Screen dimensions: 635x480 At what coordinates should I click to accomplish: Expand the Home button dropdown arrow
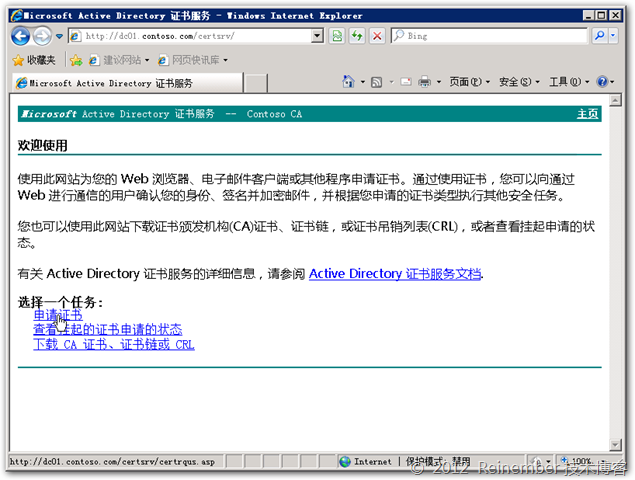coord(363,82)
